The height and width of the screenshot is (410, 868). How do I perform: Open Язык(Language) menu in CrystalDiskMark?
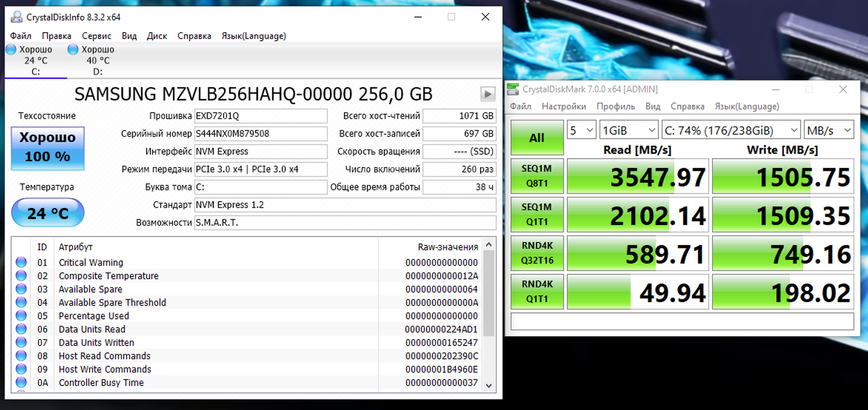coord(747,106)
